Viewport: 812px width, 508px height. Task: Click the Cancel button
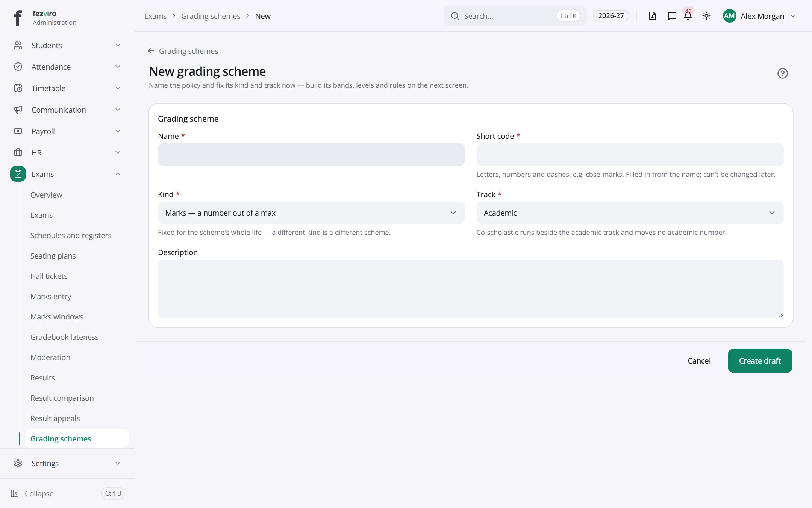click(x=699, y=361)
